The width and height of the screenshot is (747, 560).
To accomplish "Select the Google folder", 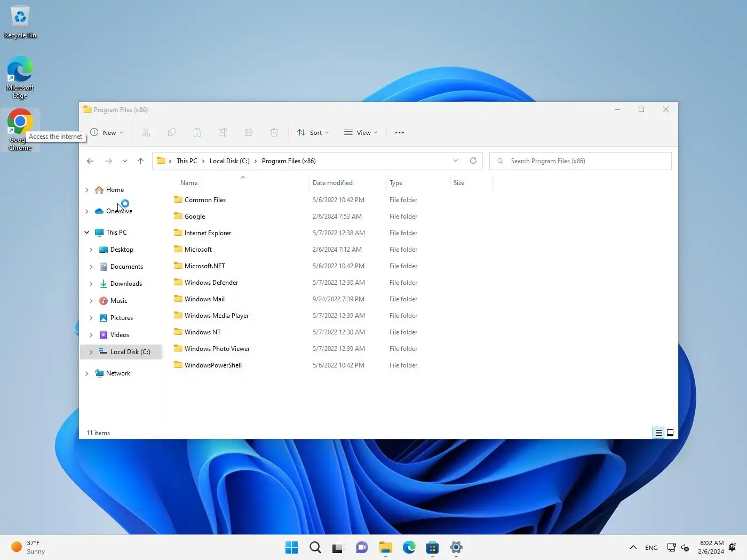I will pyautogui.click(x=194, y=217).
